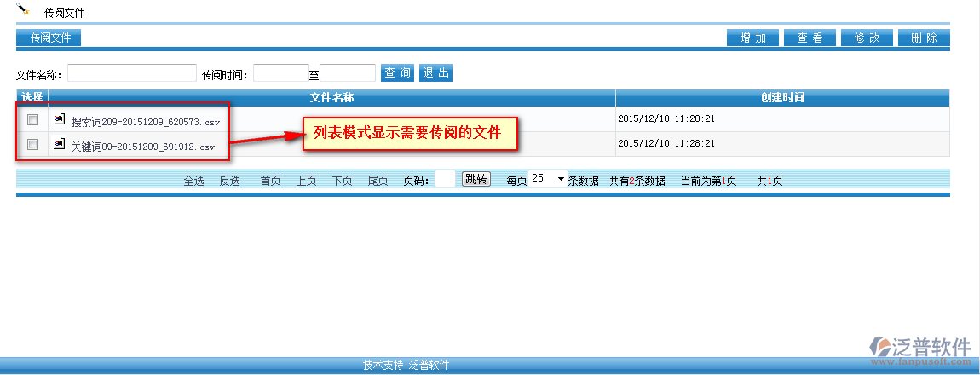
Task: Click the 页码 page number input
Action: pos(445,180)
